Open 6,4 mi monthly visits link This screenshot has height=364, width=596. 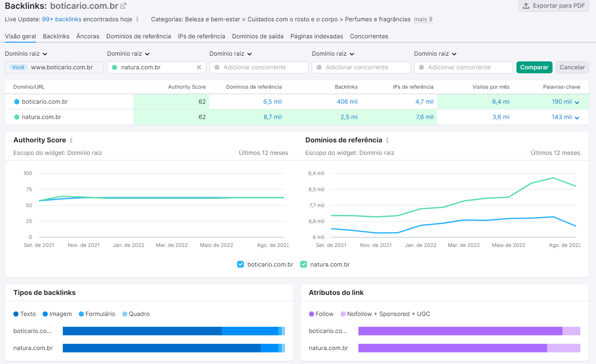pyautogui.click(x=501, y=102)
